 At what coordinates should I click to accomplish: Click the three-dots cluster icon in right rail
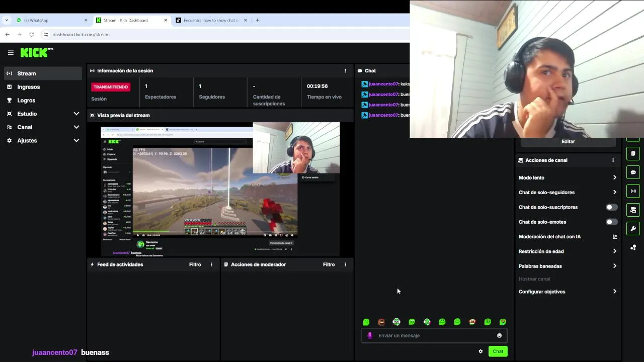pos(633,247)
